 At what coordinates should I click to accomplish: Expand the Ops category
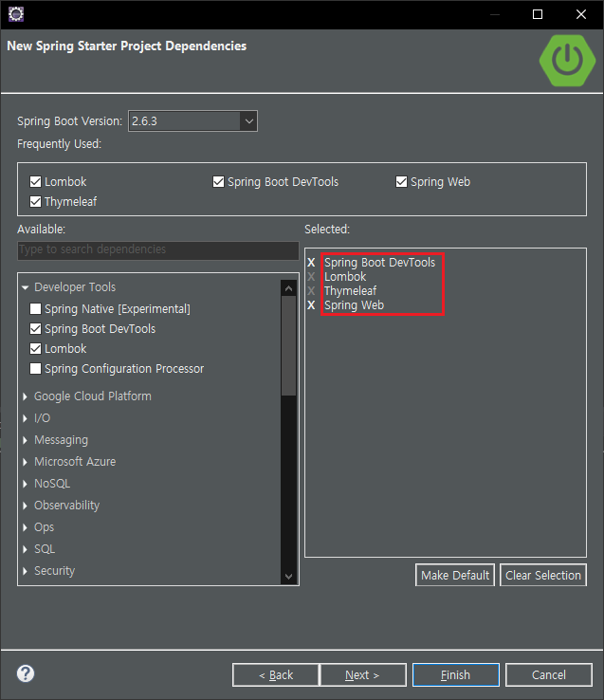click(26, 527)
